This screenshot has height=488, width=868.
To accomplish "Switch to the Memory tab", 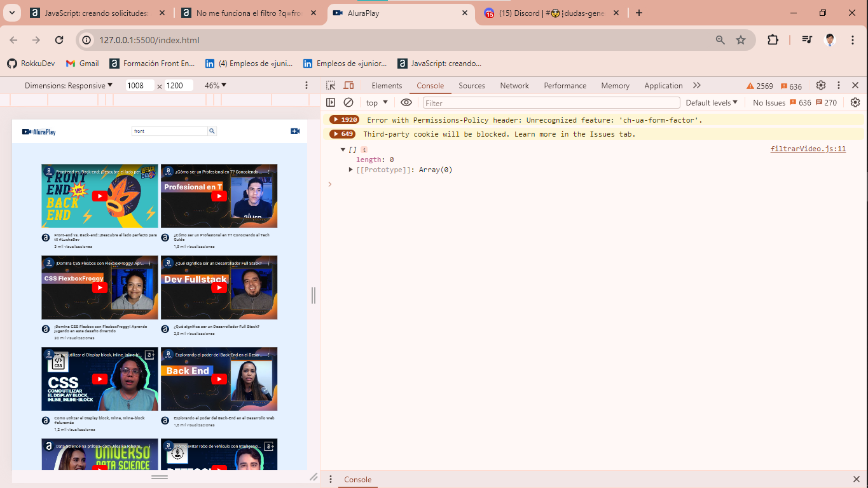I will [616, 86].
